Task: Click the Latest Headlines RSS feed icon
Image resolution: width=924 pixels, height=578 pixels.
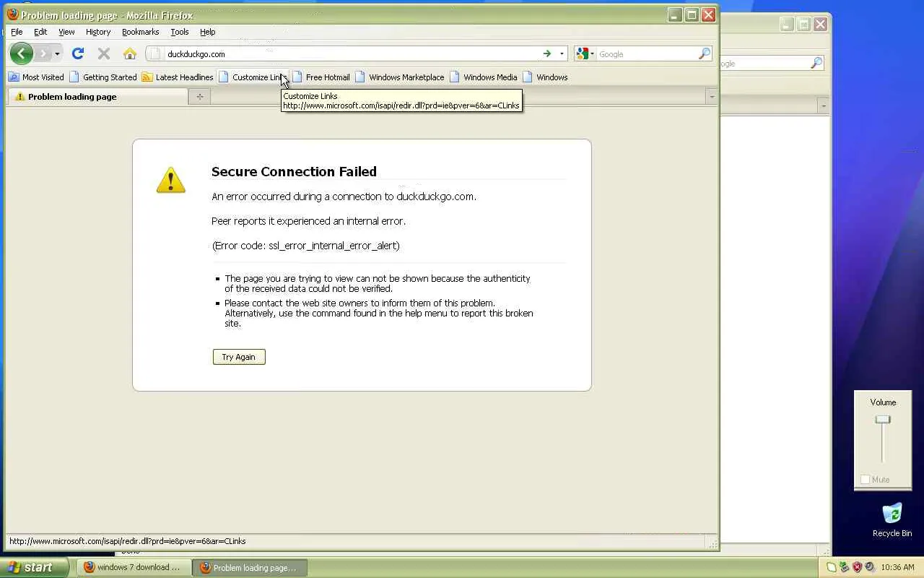Action: click(147, 77)
